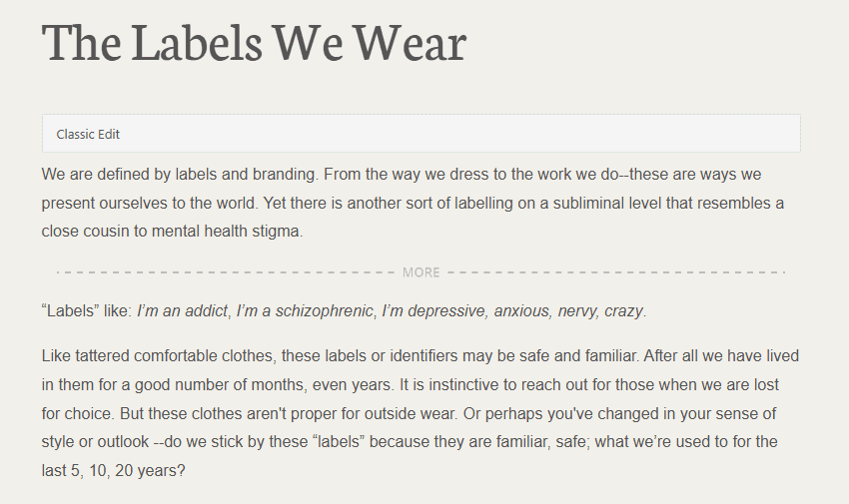Select the Classic Edit block label
The width and height of the screenshot is (849, 504).
click(88, 134)
